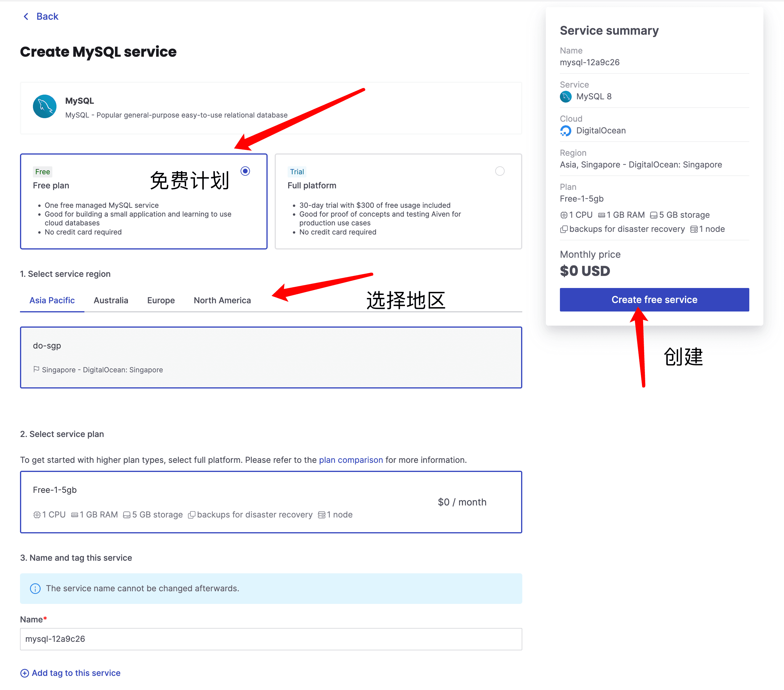Click the MySQL 8 icon in Service summary
Screen dimensions: 784x690
[566, 97]
